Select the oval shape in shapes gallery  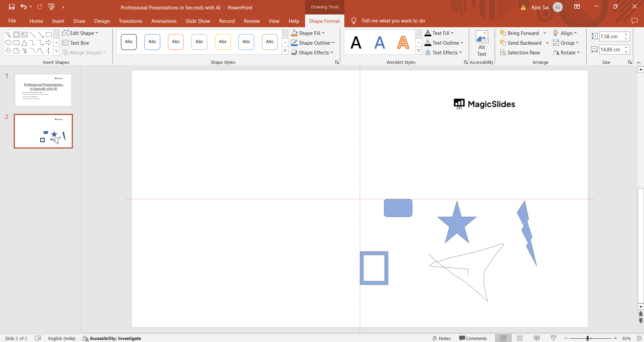(x=8, y=43)
